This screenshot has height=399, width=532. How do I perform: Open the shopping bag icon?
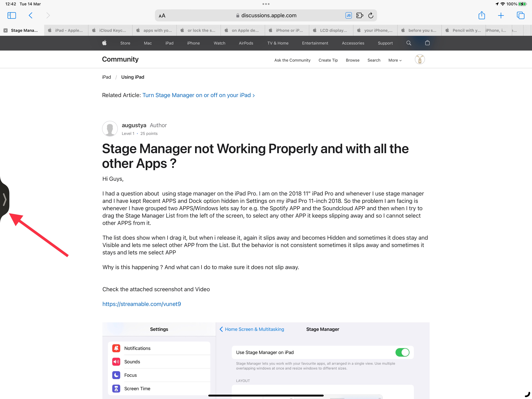pos(427,43)
